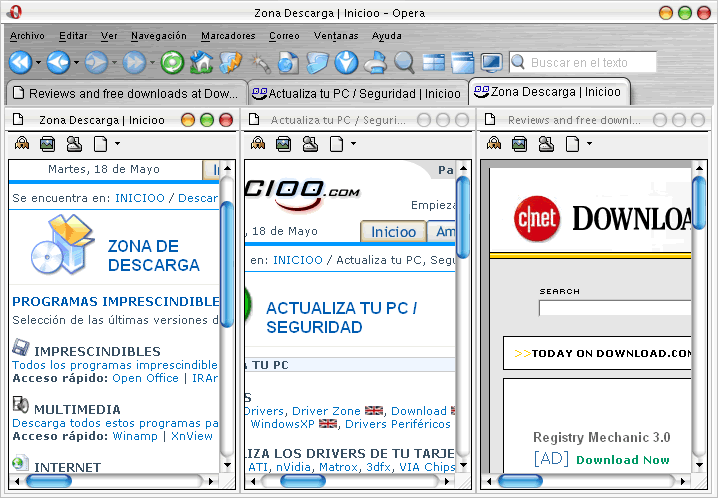Viewport: 718px width, 498px height.
Task: Open page dropdown in Zona Descarga pane
Action: [118, 144]
